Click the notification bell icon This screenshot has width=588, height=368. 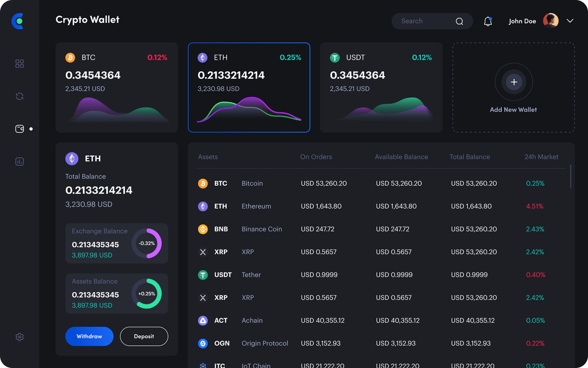click(488, 21)
